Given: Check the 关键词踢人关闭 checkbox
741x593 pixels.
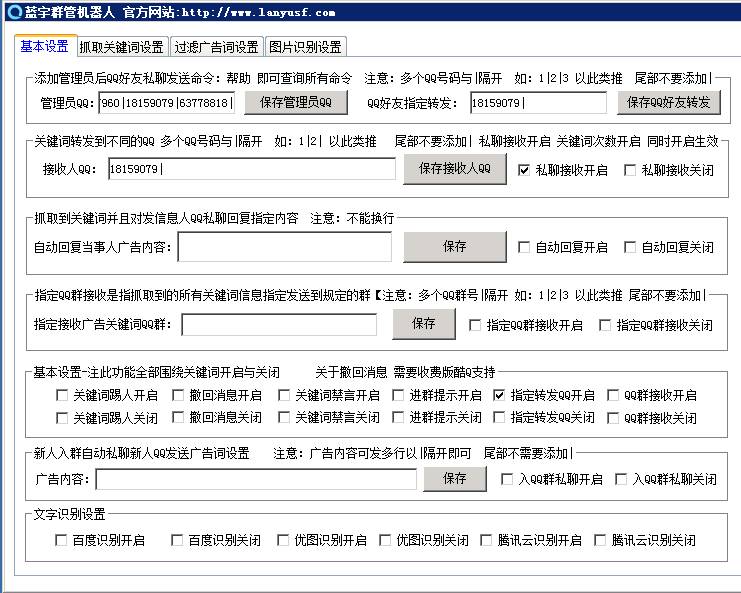Looking at the screenshot, I should click(61, 418).
